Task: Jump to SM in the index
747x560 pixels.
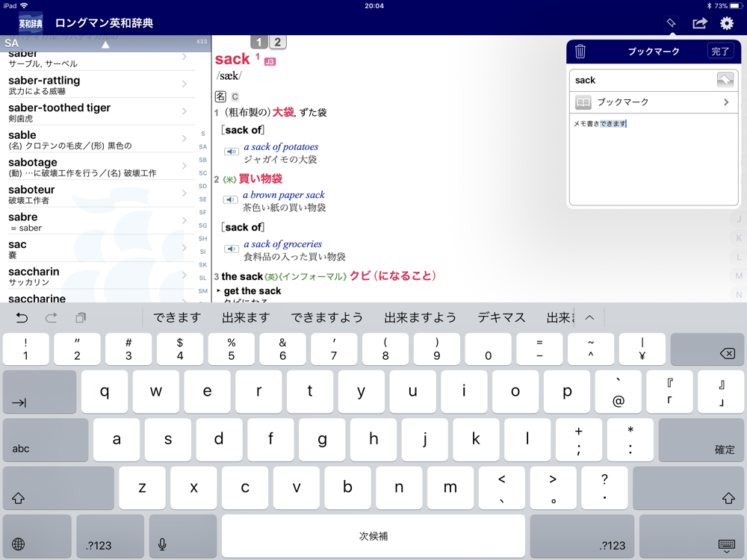Action: pos(203,291)
